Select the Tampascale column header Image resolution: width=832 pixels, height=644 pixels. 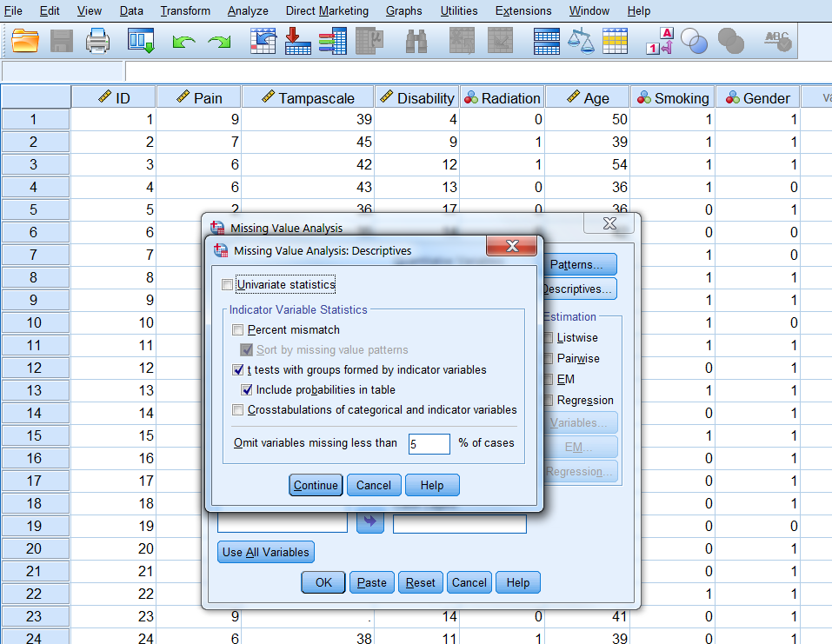click(308, 97)
